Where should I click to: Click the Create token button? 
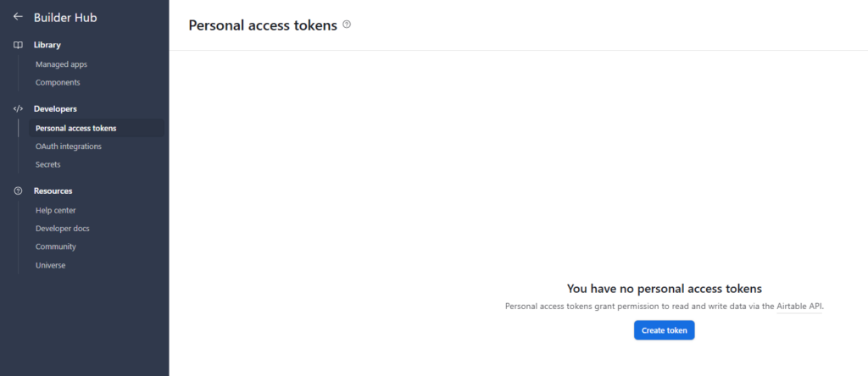(665, 330)
